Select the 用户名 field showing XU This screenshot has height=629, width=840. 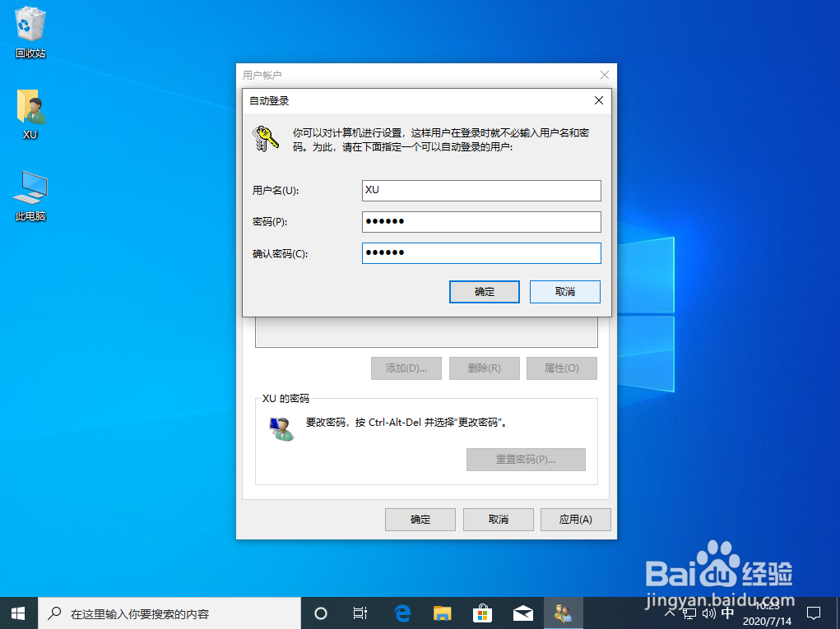(x=480, y=190)
